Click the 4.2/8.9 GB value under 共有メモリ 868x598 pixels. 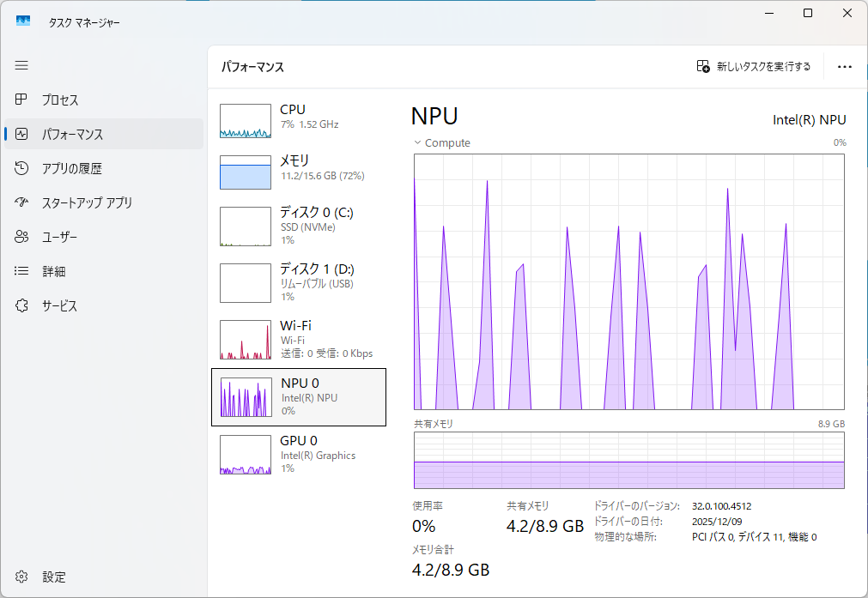tap(545, 526)
